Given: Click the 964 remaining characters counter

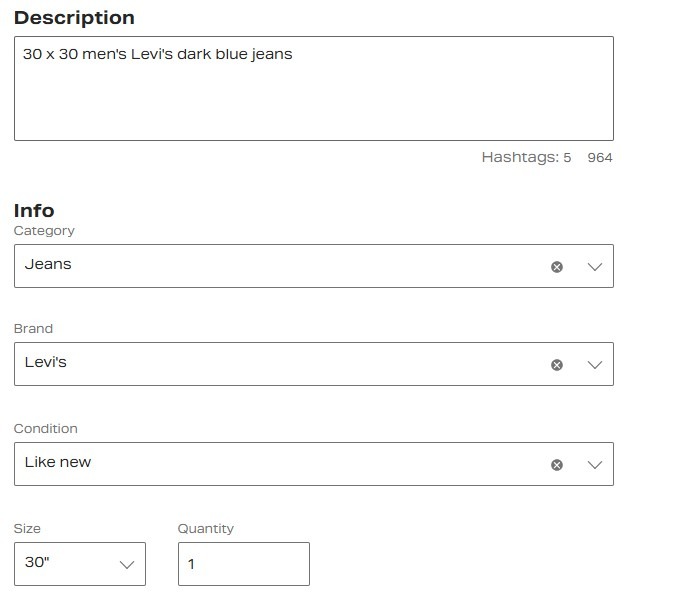Looking at the screenshot, I should (599, 158).
